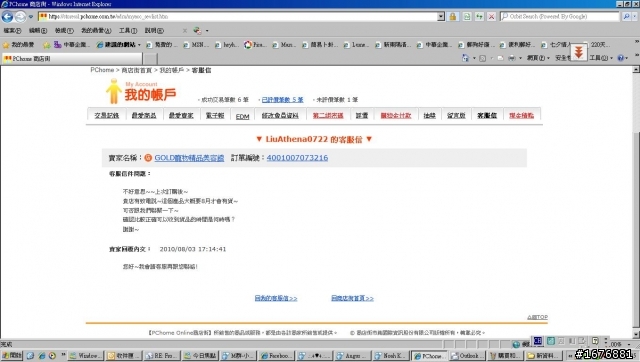Open the 網頁(P) command bar dropdown
Screen dimensions: 640x362
click(x=537, y=58)
